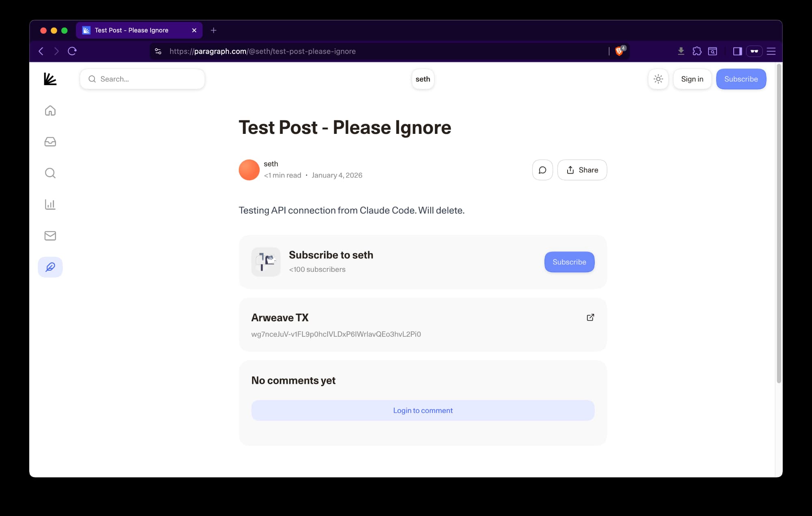Screen dimensions: 812x516
Task: Open the mail envelope sidebar icon
Action: pyautogui.click(x=50, y=236)
